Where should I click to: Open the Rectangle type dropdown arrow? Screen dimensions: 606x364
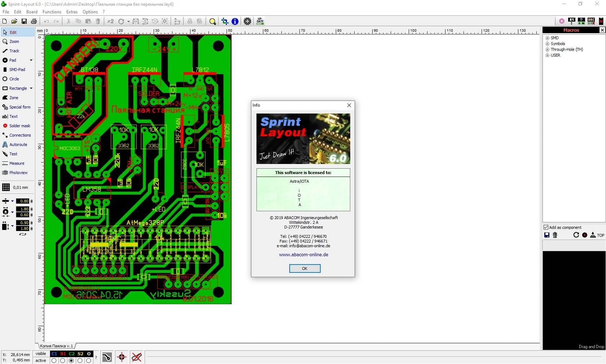pos(31,88)
